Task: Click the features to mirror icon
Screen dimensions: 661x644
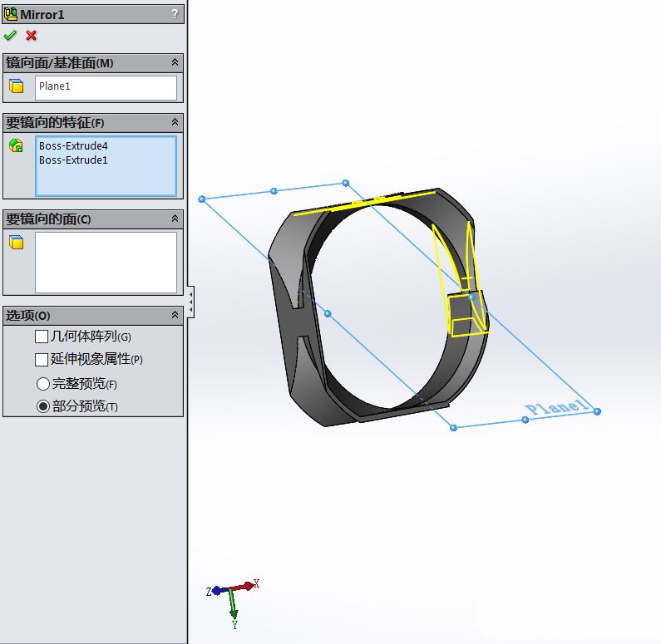Action: (x=17, y=145)
